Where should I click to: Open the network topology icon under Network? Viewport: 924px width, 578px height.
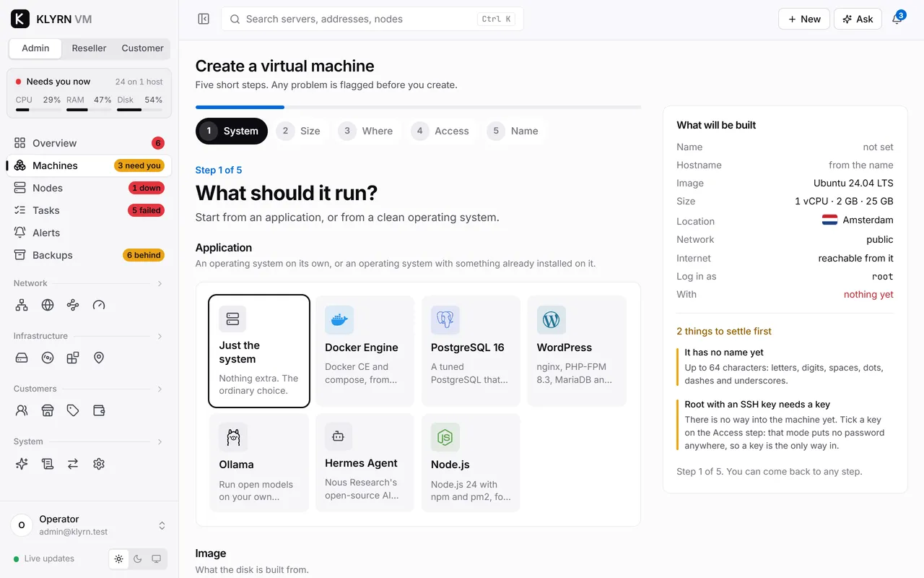pos(22,305)
